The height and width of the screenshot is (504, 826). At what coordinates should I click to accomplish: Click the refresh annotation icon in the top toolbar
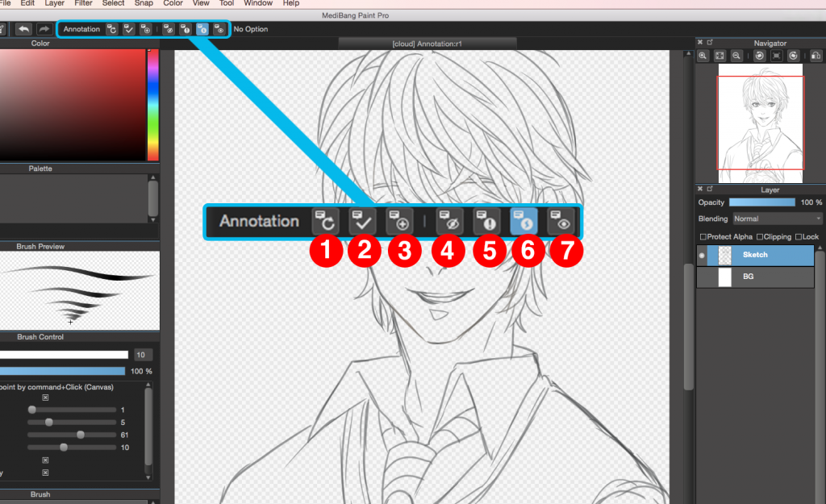pos(111,29)
